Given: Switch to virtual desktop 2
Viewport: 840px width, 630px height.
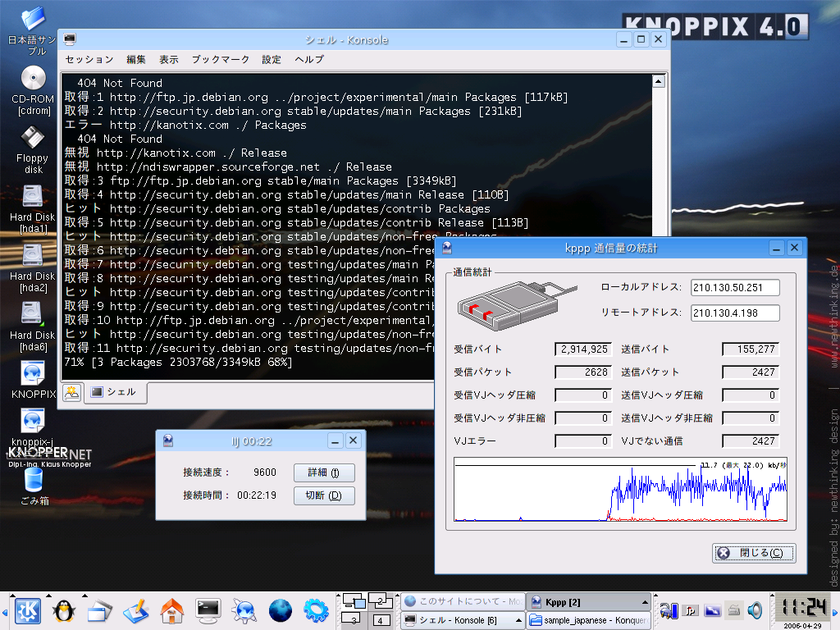Looking at the screenshot, I should click(381, 601).
